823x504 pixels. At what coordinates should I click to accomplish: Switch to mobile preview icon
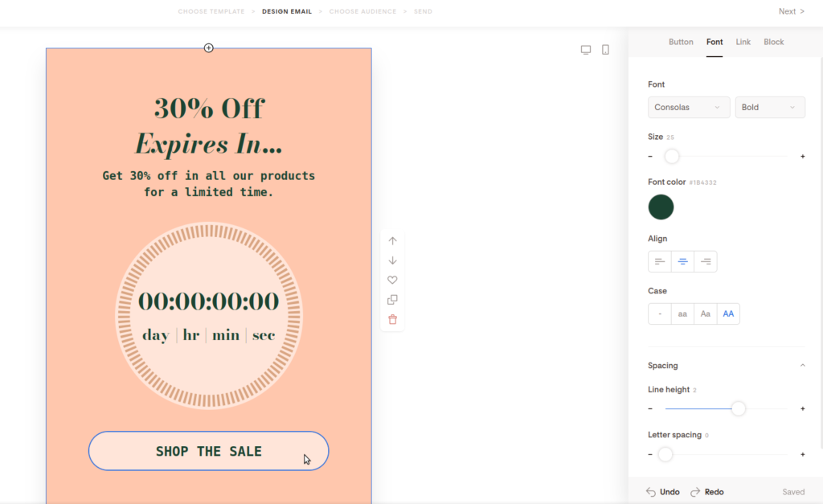[605, 50]
